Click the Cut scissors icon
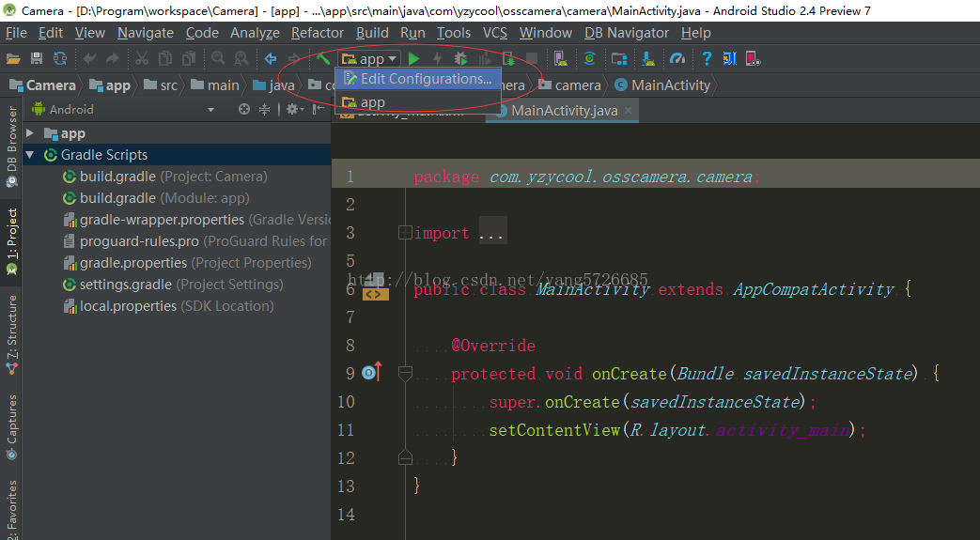Viewport: 980px width, 540px height. click(x=142, y=59)
